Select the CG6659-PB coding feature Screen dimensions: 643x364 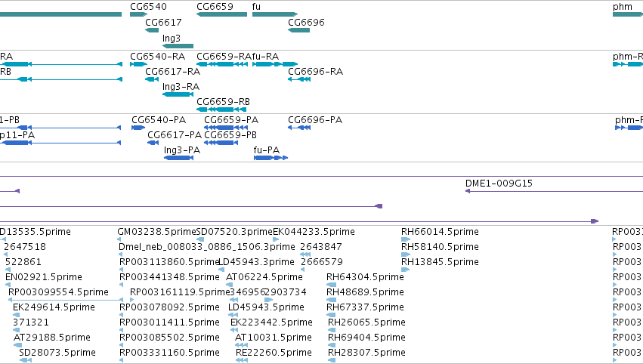(x=221, y=143)
